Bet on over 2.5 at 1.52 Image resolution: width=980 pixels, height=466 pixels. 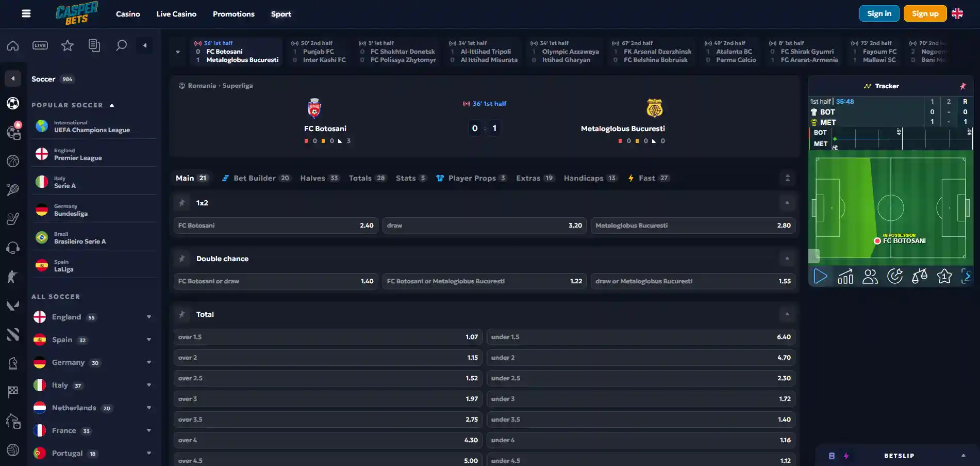tap(328, 378)
